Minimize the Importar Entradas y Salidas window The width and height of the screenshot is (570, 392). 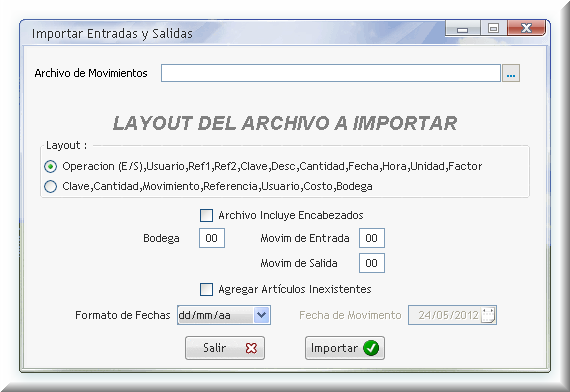coord(462,28)
